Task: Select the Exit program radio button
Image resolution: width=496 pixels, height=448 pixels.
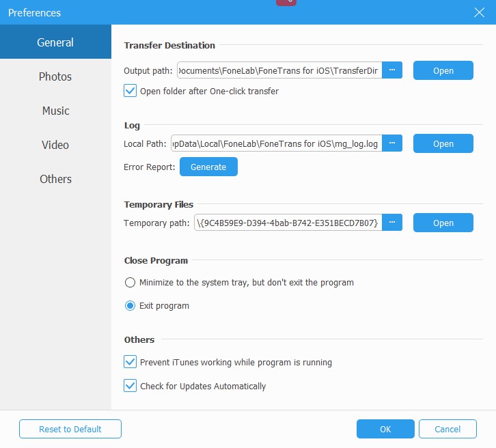Action: (130, 306)
